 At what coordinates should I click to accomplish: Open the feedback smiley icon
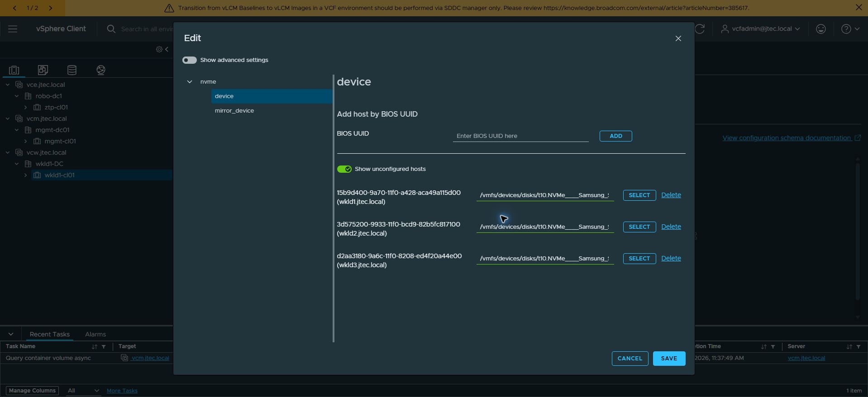tap(821, 29)
